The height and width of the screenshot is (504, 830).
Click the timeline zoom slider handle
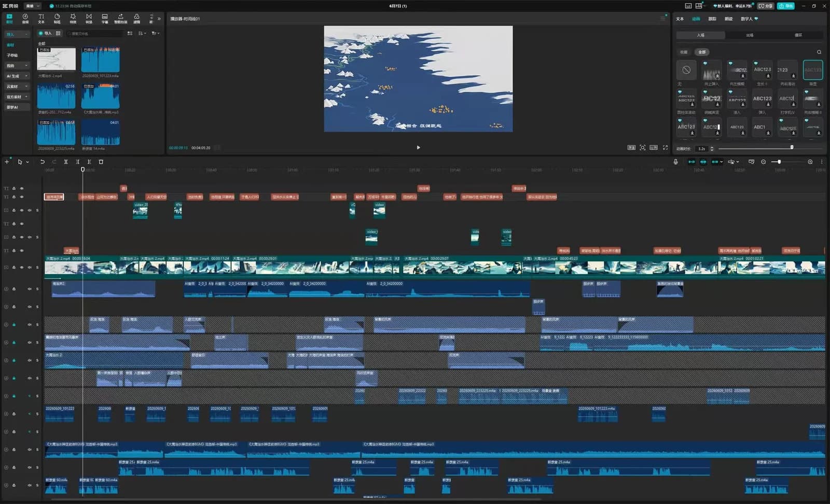coord(779,162)
